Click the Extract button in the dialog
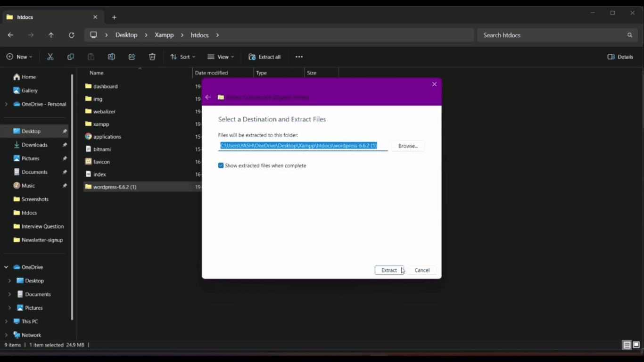 389,270
